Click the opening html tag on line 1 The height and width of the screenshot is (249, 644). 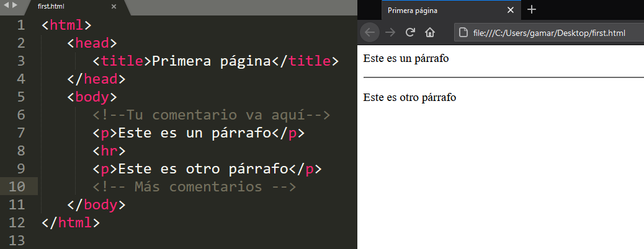point(66,25)
